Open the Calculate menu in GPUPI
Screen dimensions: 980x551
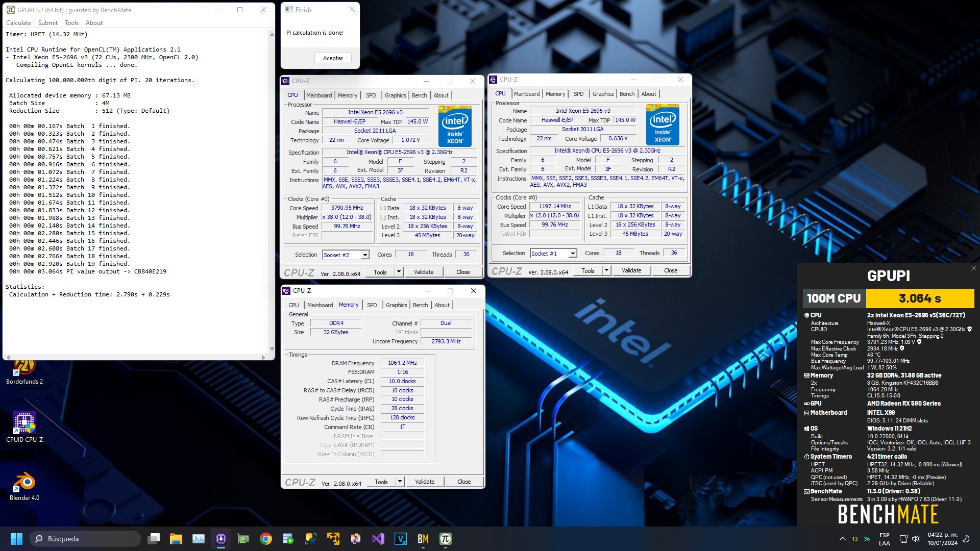coord(18,23)
